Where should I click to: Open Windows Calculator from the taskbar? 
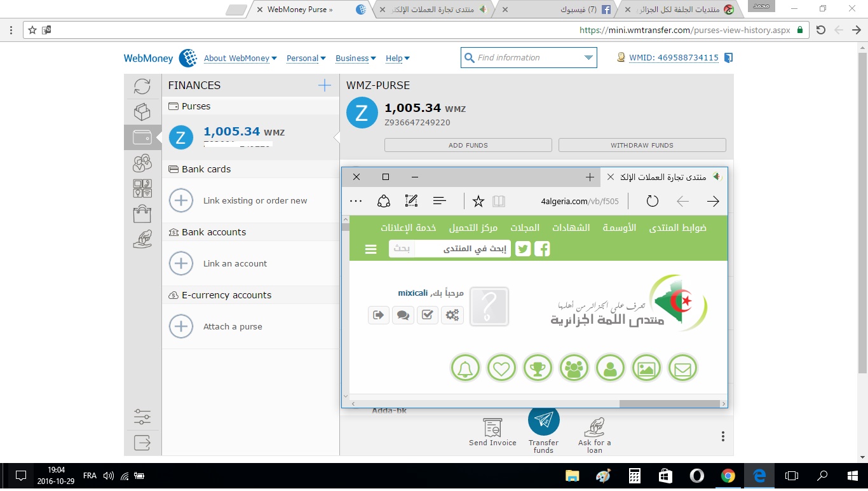[634, 476]
